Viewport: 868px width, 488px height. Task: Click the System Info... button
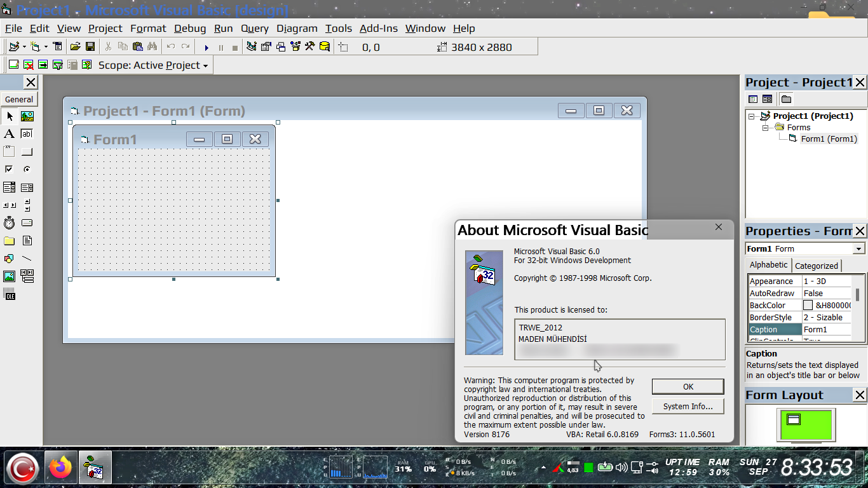(688, 406)
